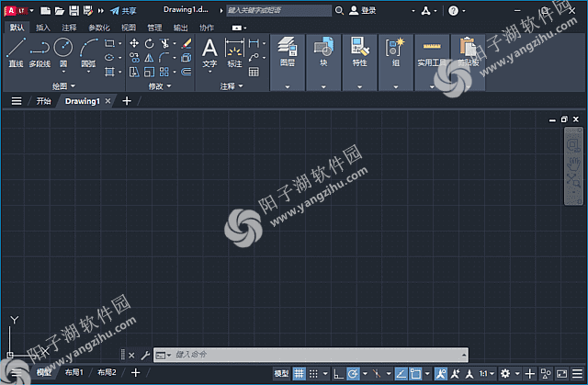Click the 登录 sign-in button
Screen dimensions: 588x385
coord(363,10)
